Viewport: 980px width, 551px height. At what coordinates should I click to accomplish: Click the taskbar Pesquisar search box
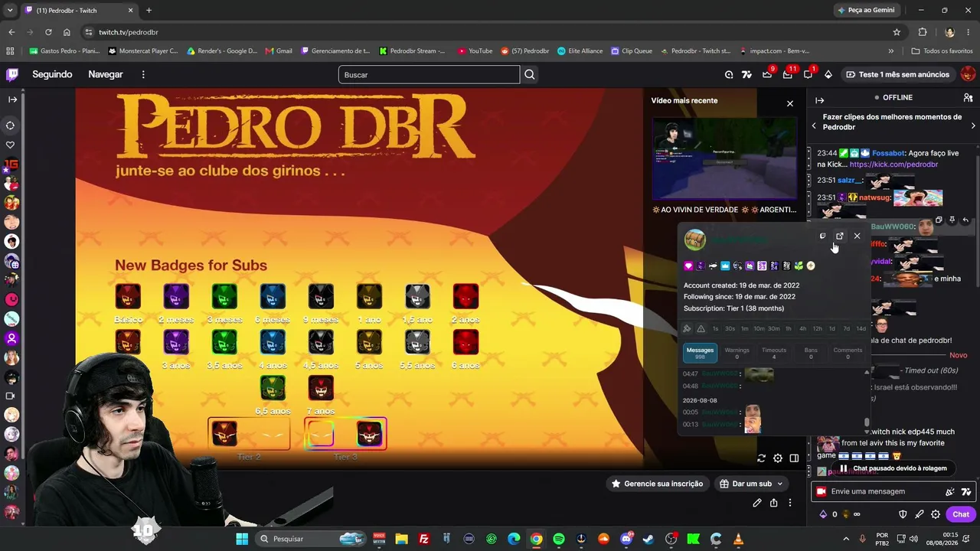(311, 539)
